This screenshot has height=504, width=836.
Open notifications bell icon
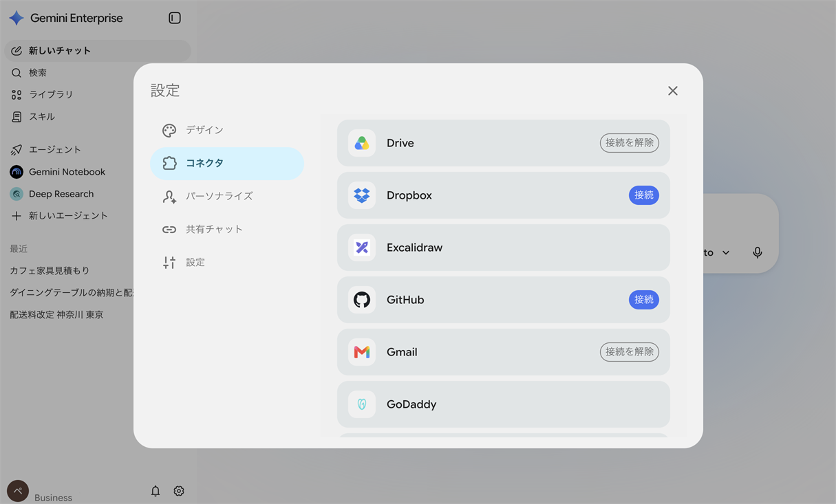[x=156, y=491]
